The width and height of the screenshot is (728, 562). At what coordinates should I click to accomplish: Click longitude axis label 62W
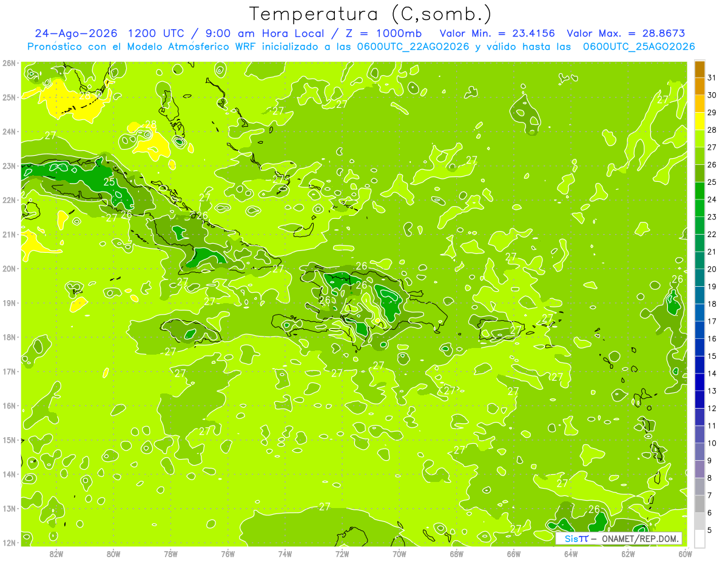pos(628,554)
